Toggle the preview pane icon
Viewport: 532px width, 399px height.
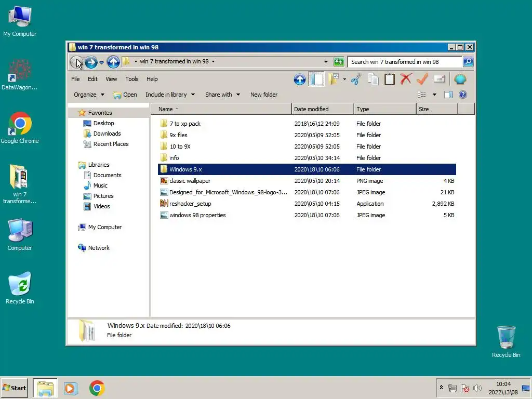448,95
